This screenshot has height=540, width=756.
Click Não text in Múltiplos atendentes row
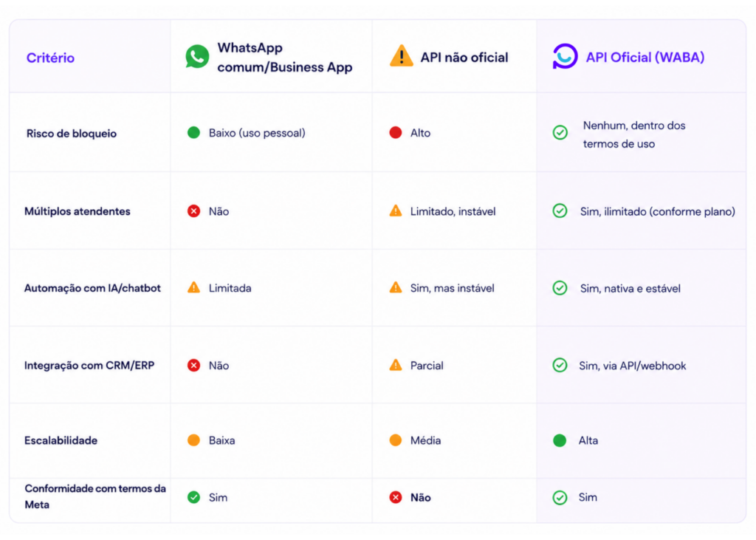(219, 211)
